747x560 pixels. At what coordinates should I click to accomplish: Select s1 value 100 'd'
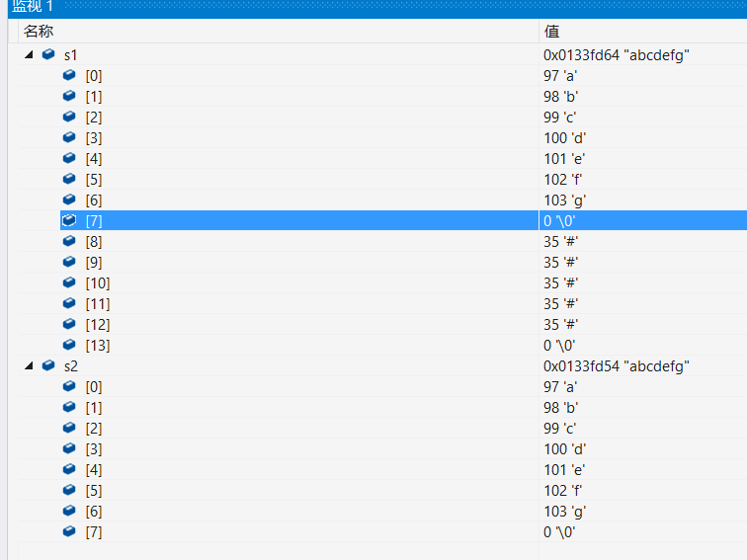click(564, 138)
